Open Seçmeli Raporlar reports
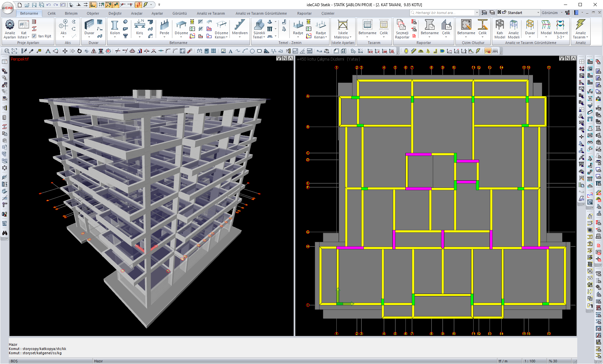This screenshot has height=364, width=603. [x=402, y=29]
